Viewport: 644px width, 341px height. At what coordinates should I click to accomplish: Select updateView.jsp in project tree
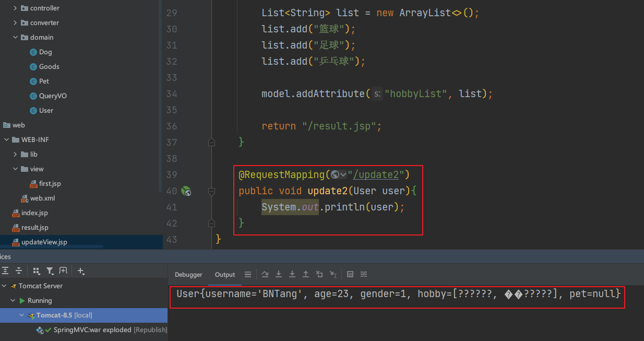point(44,242)
